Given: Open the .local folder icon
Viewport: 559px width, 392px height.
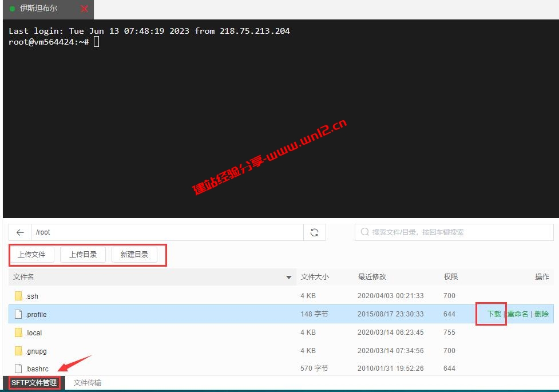Looking at the screenshot, I should [x=19, y=332].
